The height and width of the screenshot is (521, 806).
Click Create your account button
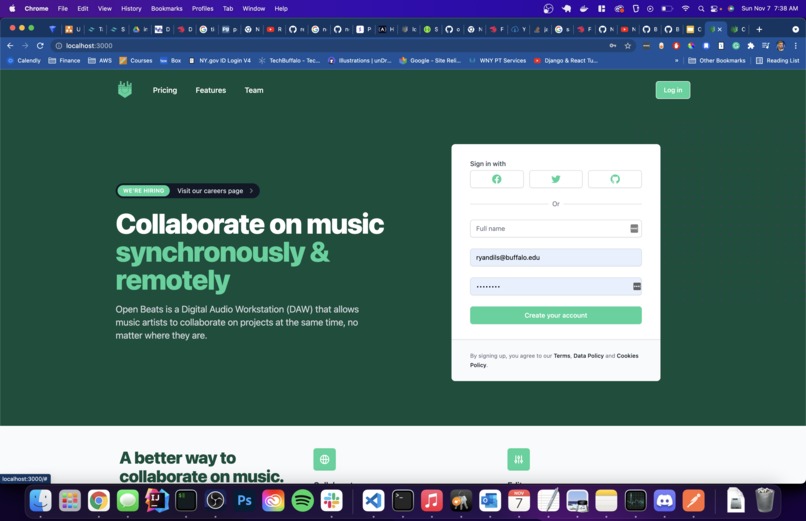(x=556, y=315)
